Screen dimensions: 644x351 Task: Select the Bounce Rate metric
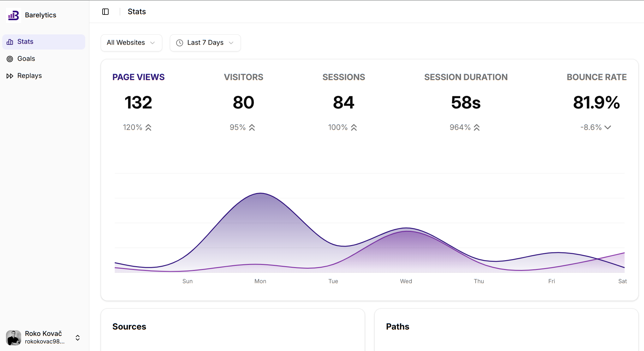(596, 77)
